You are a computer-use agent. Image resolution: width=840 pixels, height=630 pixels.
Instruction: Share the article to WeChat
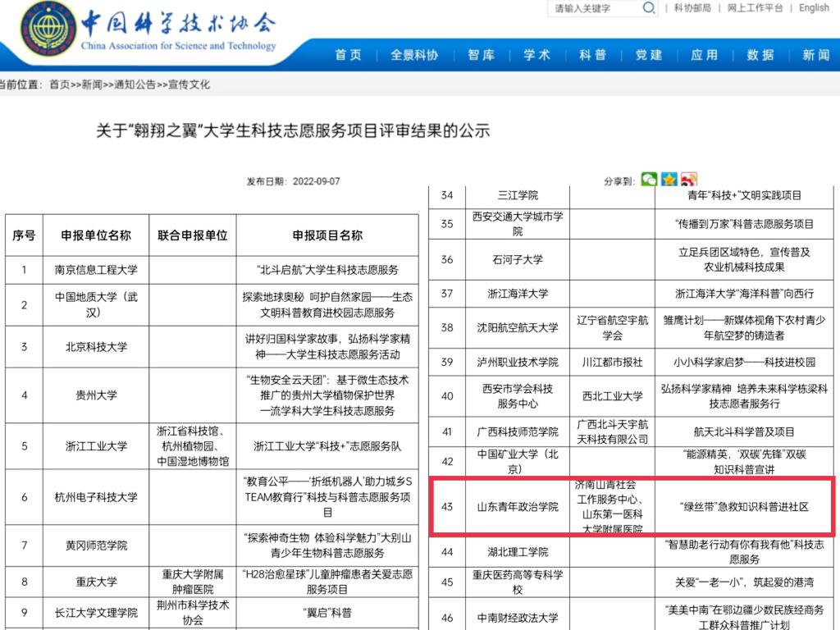(649, 180)
